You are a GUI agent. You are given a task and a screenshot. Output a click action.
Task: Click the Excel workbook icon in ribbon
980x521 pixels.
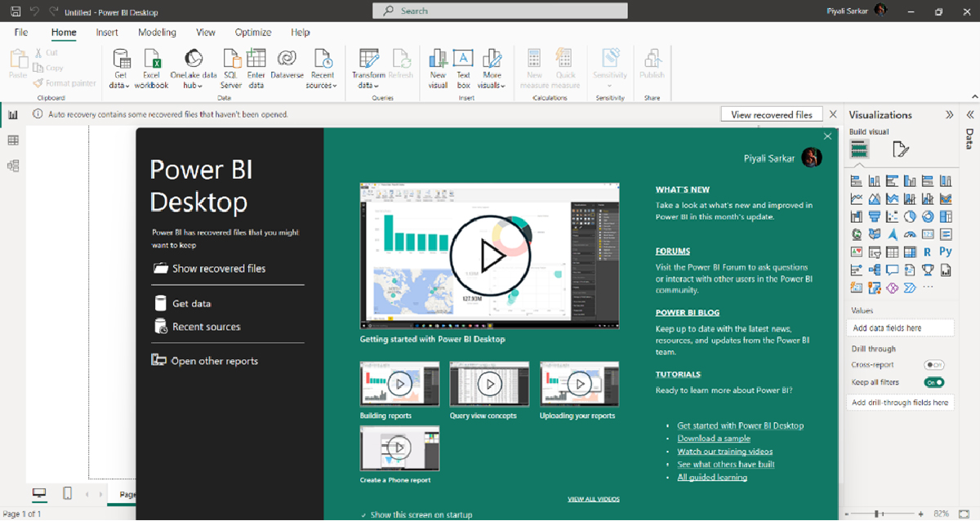click(x=151, y=59)
